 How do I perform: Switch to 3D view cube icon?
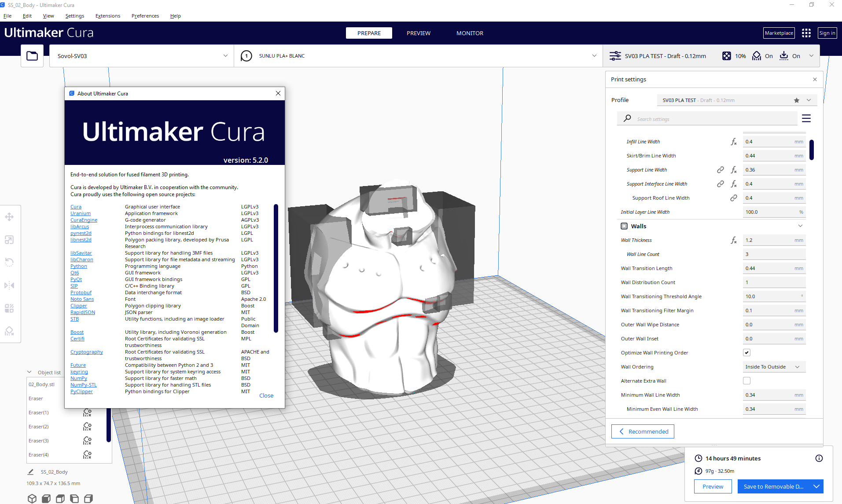[x=32, y=498]
